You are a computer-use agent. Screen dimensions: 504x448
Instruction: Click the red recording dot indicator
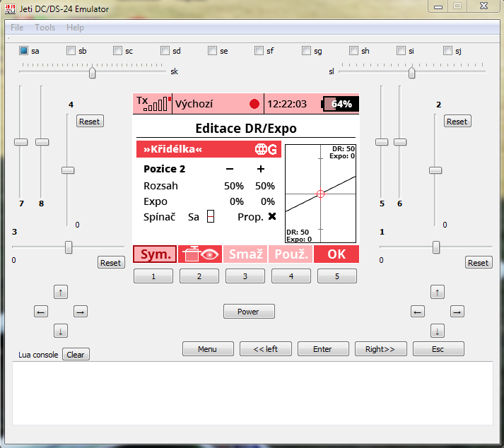(254, 104)
